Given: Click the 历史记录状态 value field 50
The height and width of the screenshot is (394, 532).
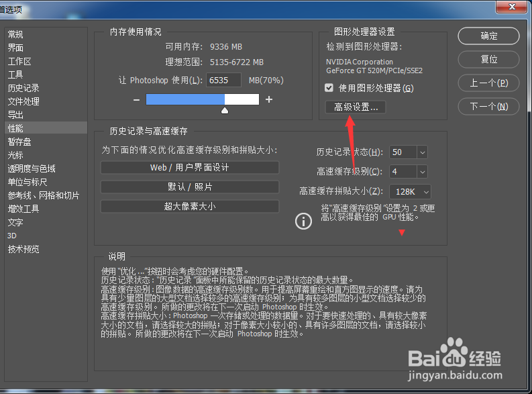Looking at the screenshot, I should (403, 152).
